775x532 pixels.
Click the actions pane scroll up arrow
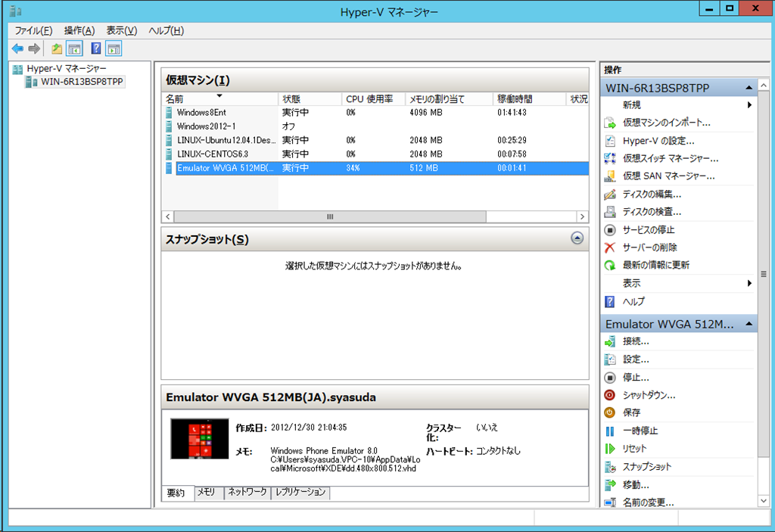pyautogui.click(x=764, y=85)
